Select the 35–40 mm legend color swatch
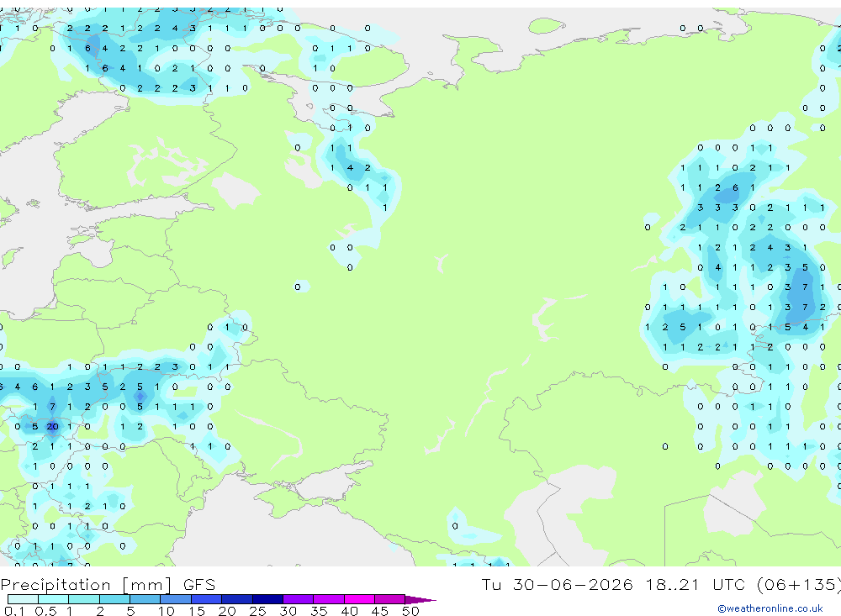841x616 pixels. (329, 599)
